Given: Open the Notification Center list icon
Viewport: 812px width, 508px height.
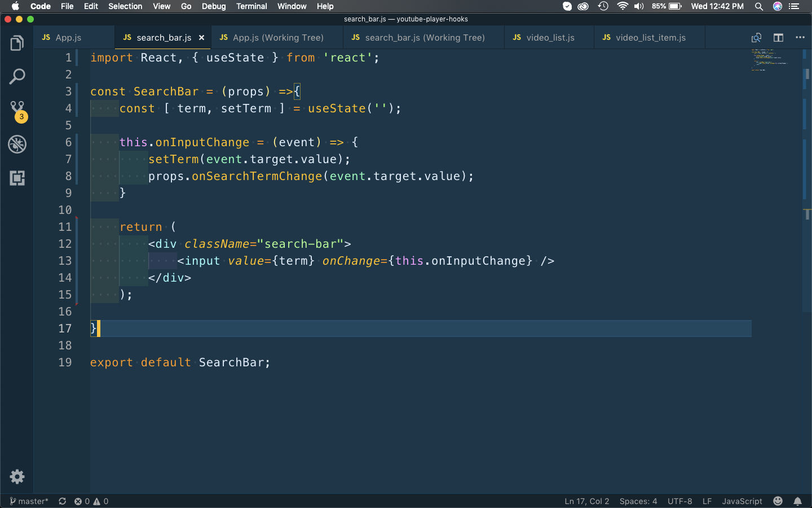Looking at the screenshot, I should coord(795,6).
